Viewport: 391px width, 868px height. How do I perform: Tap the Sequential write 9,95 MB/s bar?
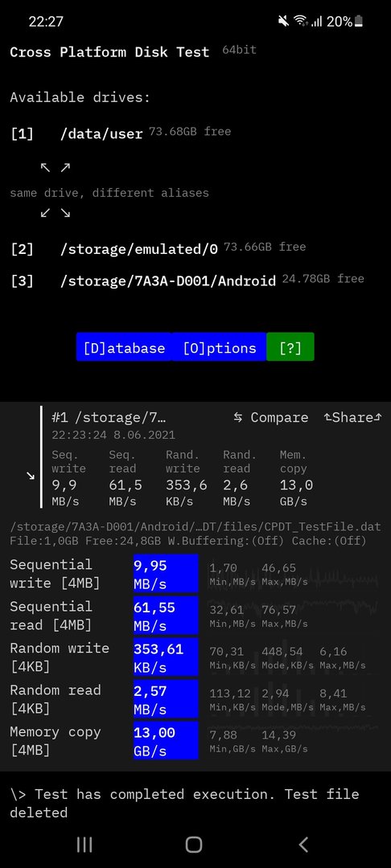[x=166, y=574]
